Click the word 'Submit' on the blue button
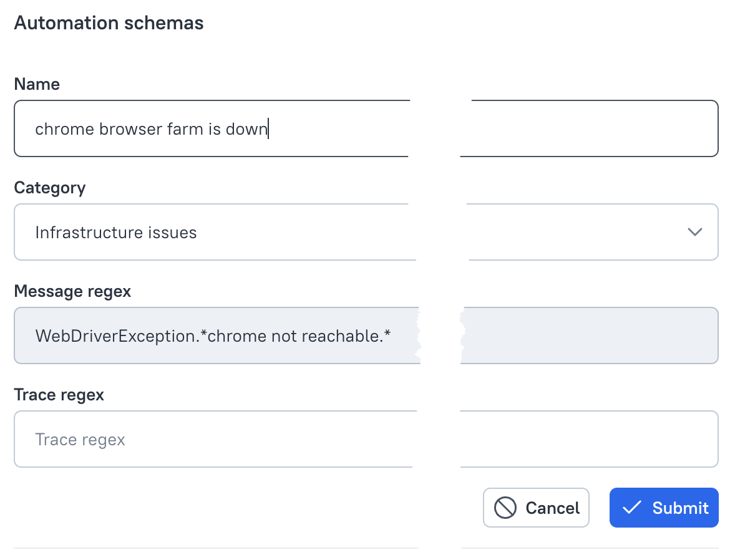Image resolution: width=730 pixels, height=560 pixels. click(680, 508)
